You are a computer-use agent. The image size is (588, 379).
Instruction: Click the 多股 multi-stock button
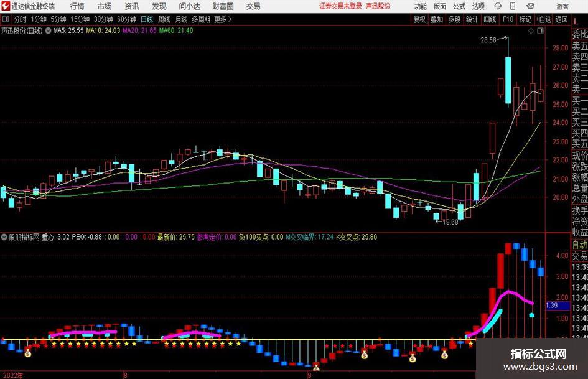pyautogui.click(x=454, y=19)
